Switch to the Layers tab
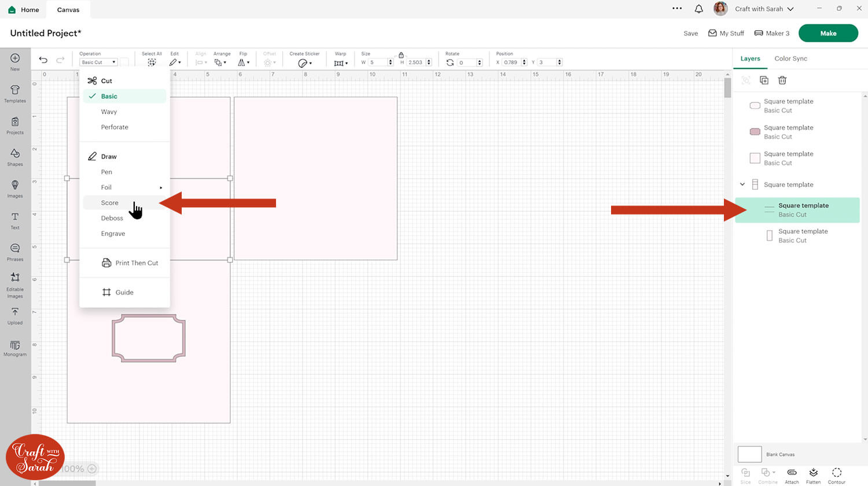Image resolution: width=868 pixels, height=486 pixels. click(750, 58)
